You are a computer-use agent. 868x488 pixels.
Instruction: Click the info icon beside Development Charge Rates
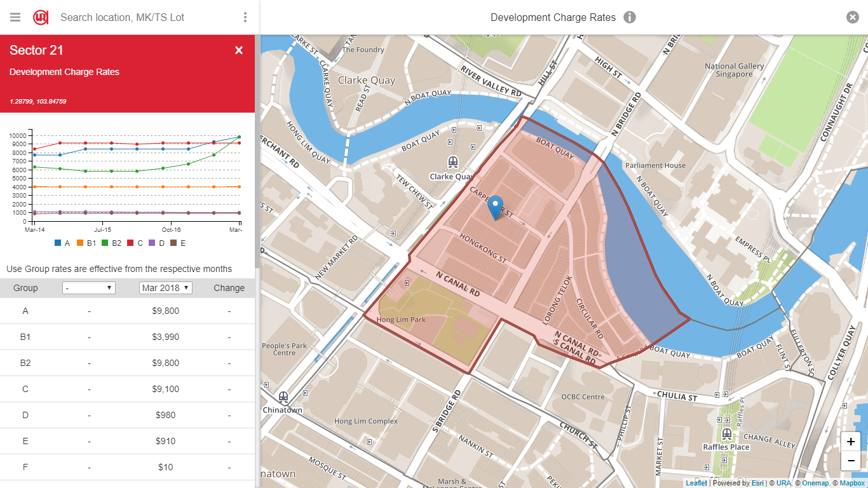tap(630, 17)
